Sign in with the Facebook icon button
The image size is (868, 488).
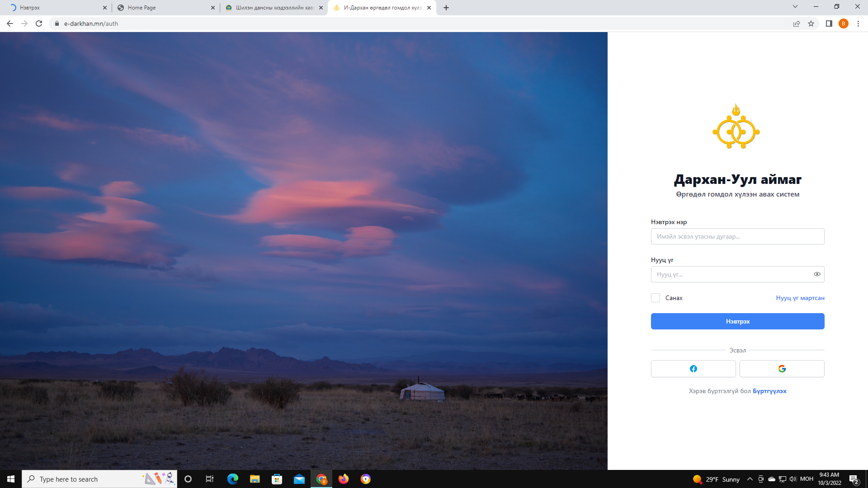tap(693, 369)
